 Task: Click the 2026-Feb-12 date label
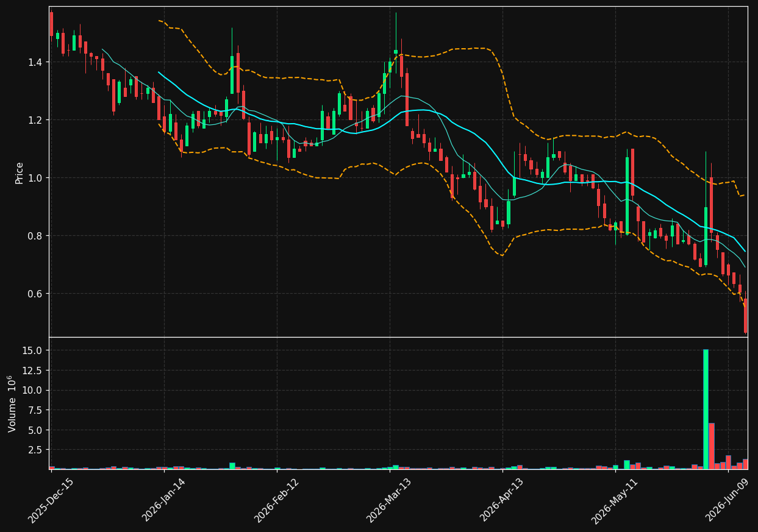pyautogui.click(x=276, y=500)
